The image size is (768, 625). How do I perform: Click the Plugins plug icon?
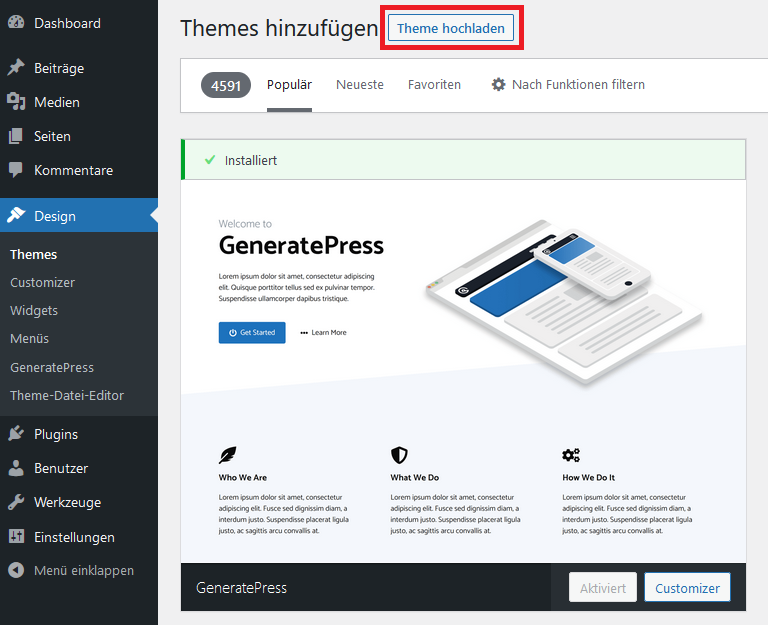[16, 434]
